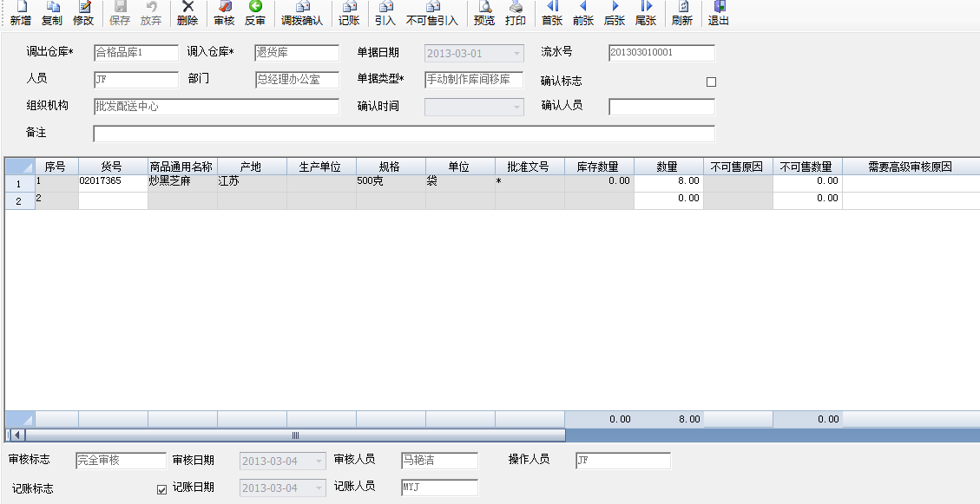Select the 炒黑芝麻 product name cell
Image resolution: width=980 pixels, height=504 pixels.
pyautogui.click(x=182, y=183)
